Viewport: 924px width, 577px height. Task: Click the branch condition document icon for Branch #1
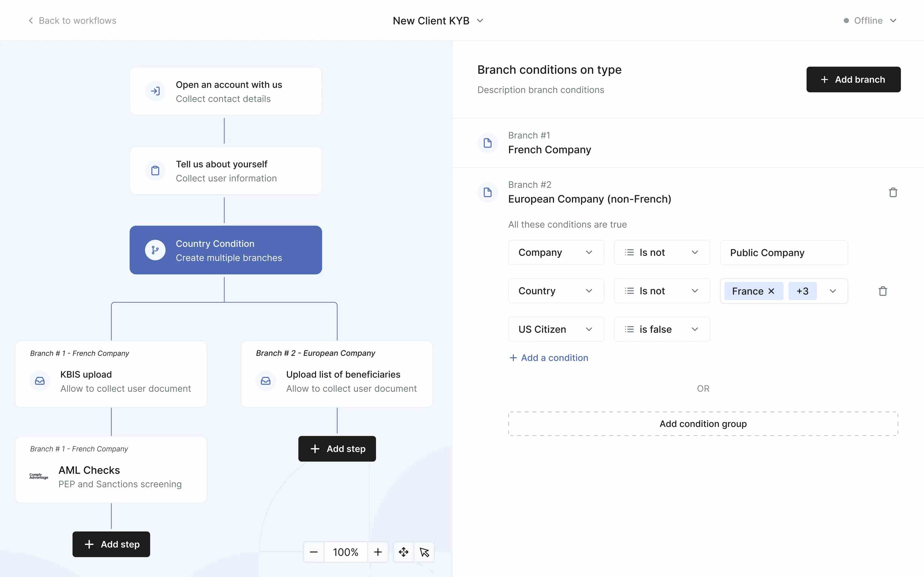488,142
